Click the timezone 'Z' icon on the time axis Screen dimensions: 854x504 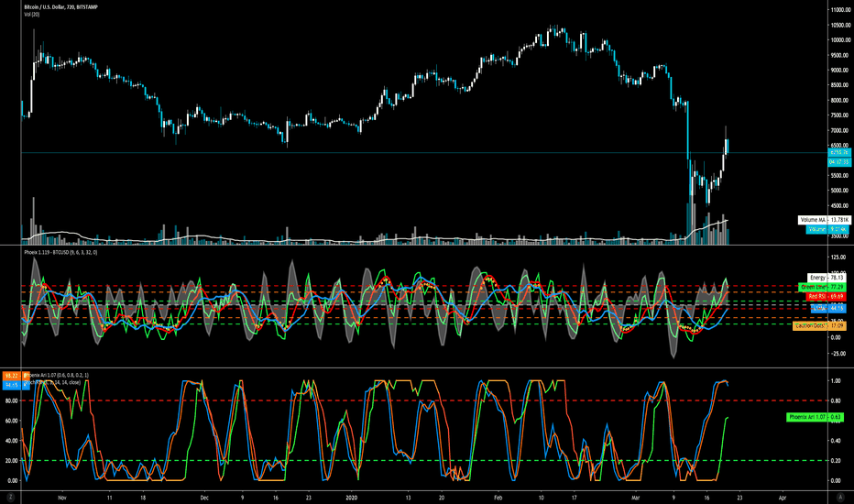[x=10, y=497]
